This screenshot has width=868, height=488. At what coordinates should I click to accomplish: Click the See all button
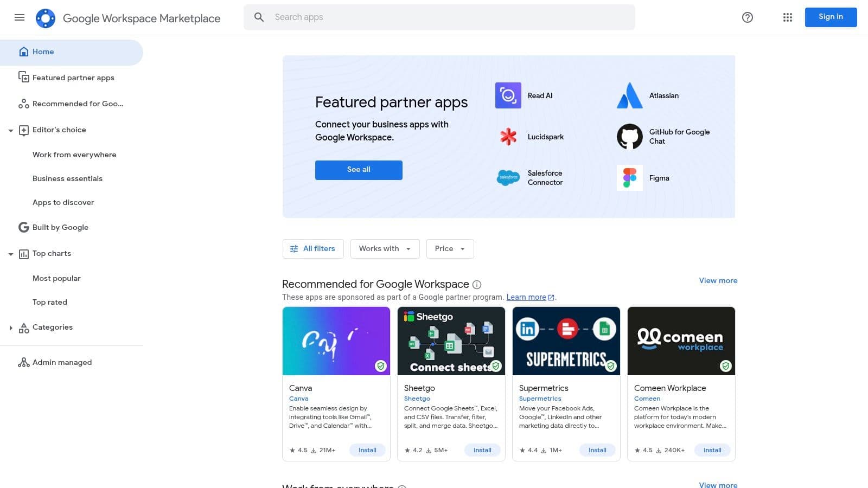coord(359,170)
